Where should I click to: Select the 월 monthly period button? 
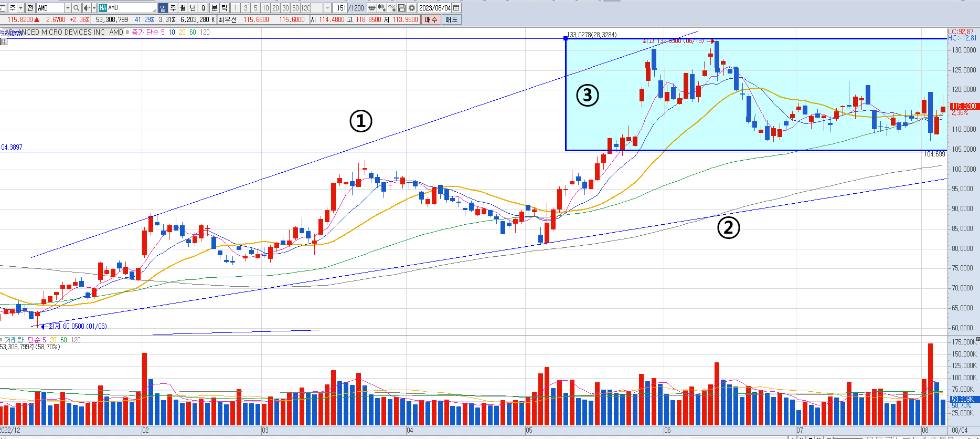(183, 8)
